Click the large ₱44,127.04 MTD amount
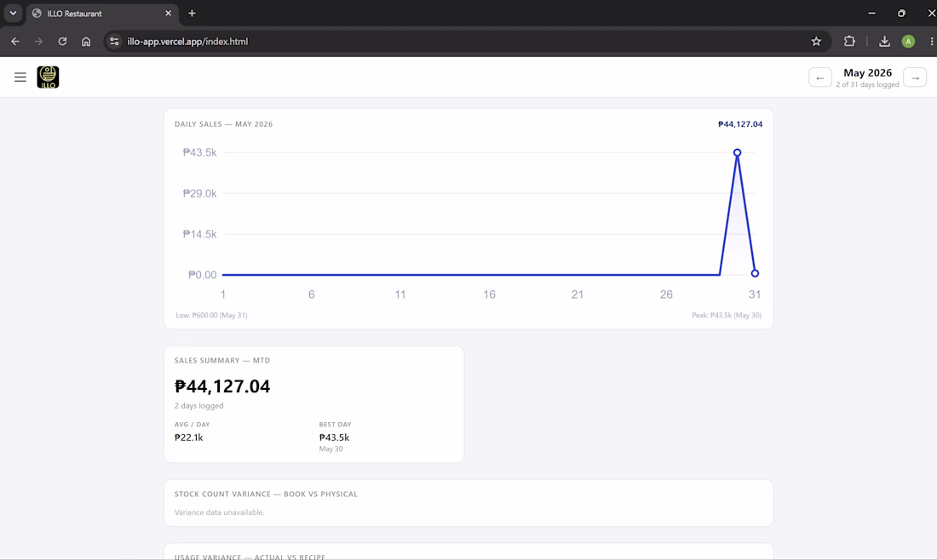 [x=222, y=386]
